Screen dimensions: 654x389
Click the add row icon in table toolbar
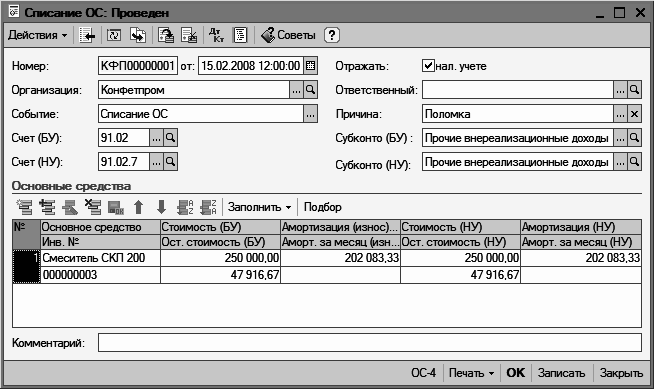tap(24, 207)
